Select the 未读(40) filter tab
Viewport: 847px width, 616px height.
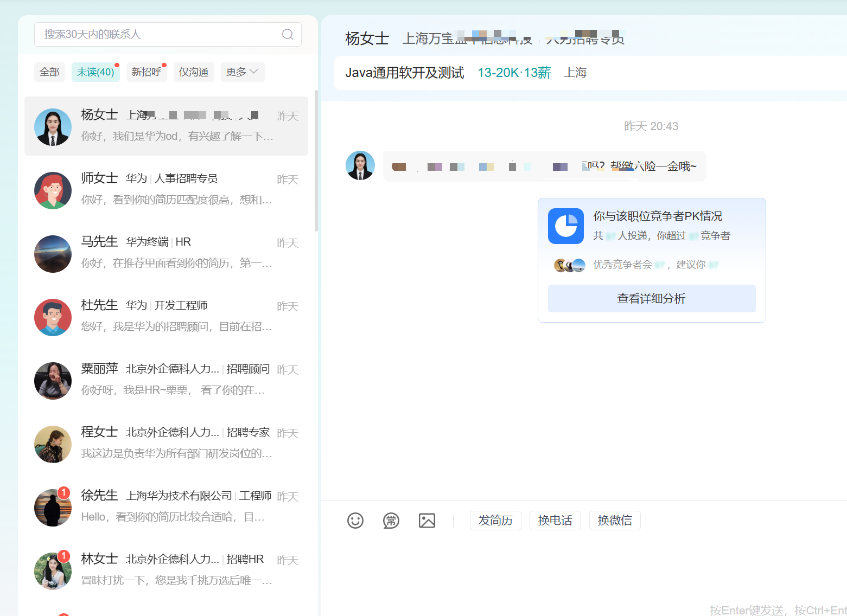click(95, 72)
